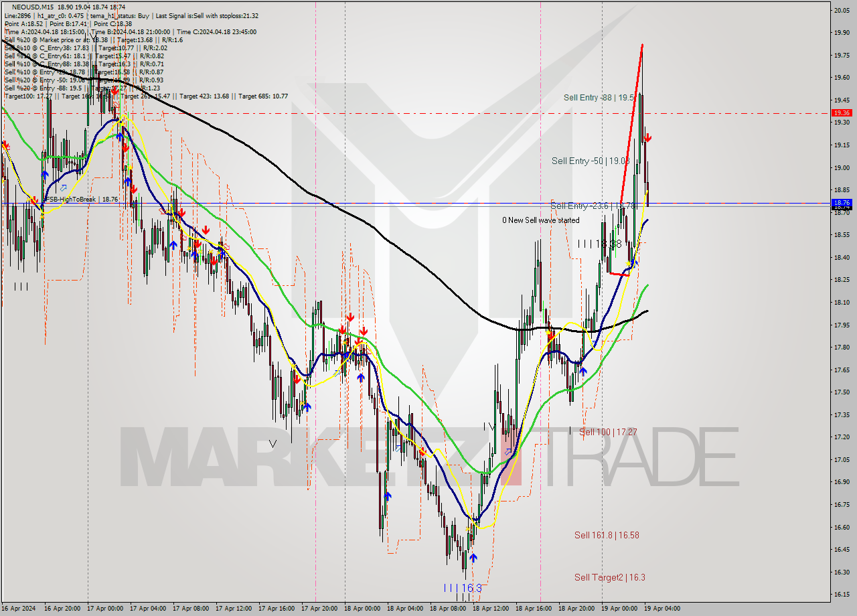Select the 17.95 price axis label
The height and width of the screenshot is (616, 857).
coord(842,325)
